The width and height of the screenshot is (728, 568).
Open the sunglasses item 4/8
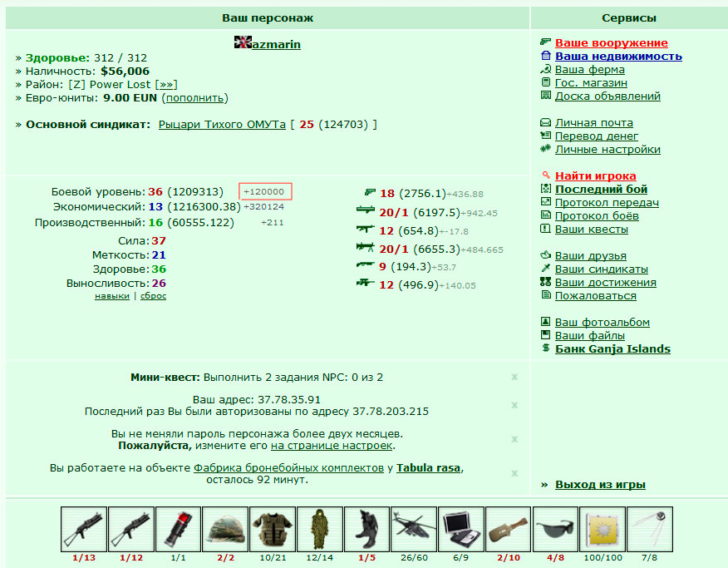[x=555, y=530]
